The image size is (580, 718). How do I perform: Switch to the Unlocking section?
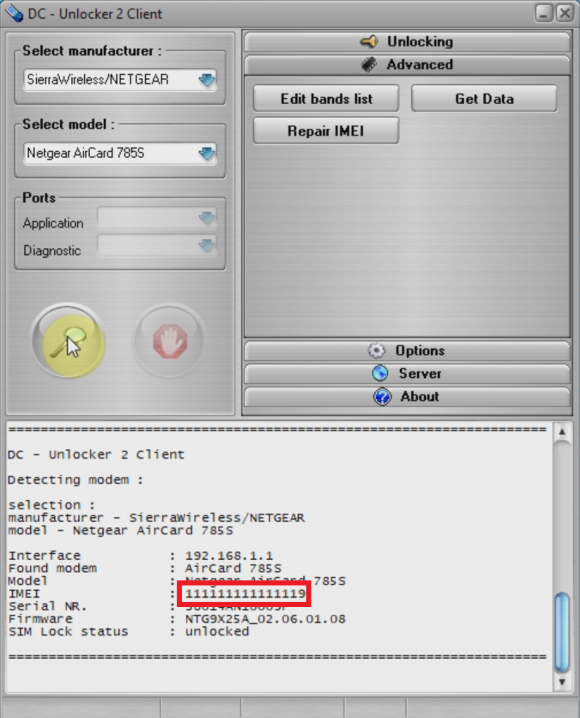407,42
